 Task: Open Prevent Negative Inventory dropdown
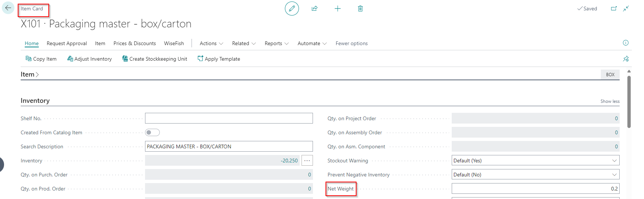coord(535,175)
